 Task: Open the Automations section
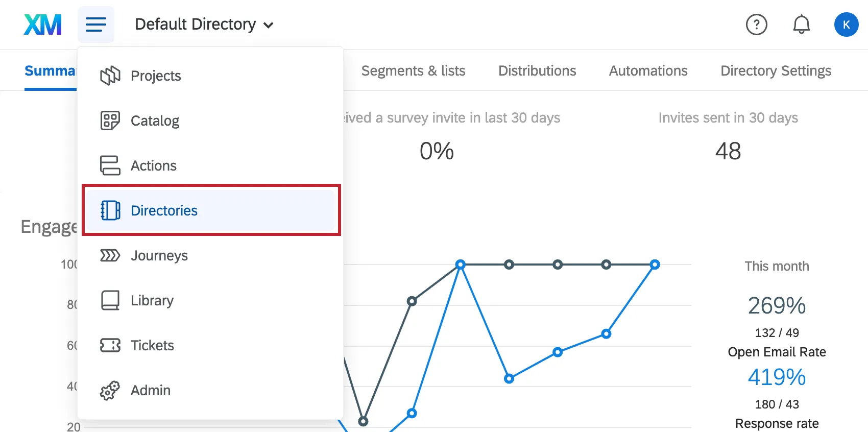(x=647, y=70)
